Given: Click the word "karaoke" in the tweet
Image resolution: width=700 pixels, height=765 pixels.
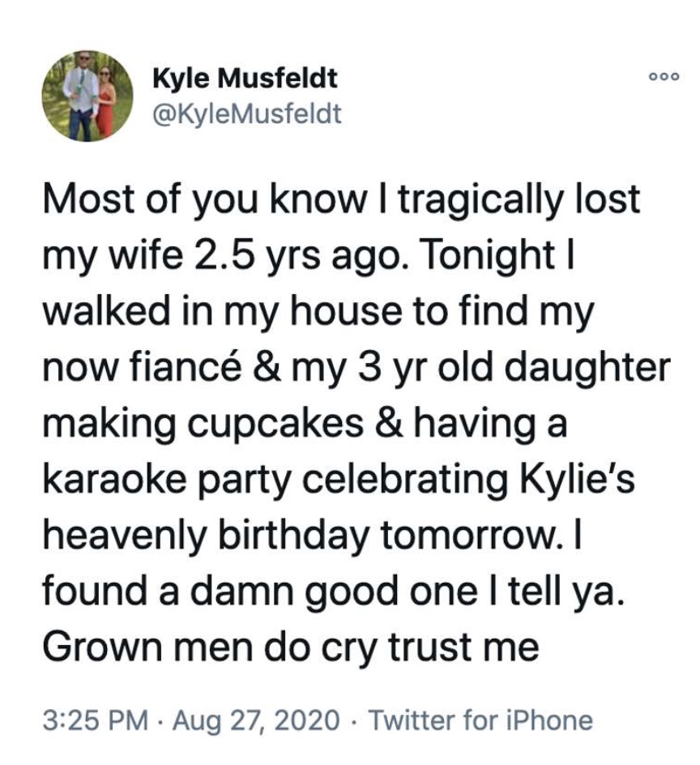Looking at the screenshot, I should [114, 479].
